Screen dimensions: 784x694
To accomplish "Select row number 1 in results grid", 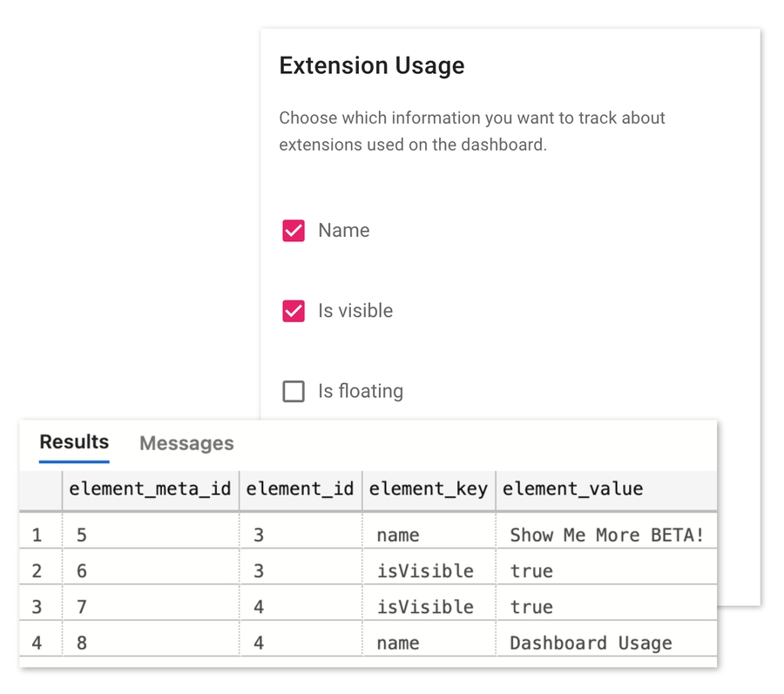I will (x=36, y=534).
